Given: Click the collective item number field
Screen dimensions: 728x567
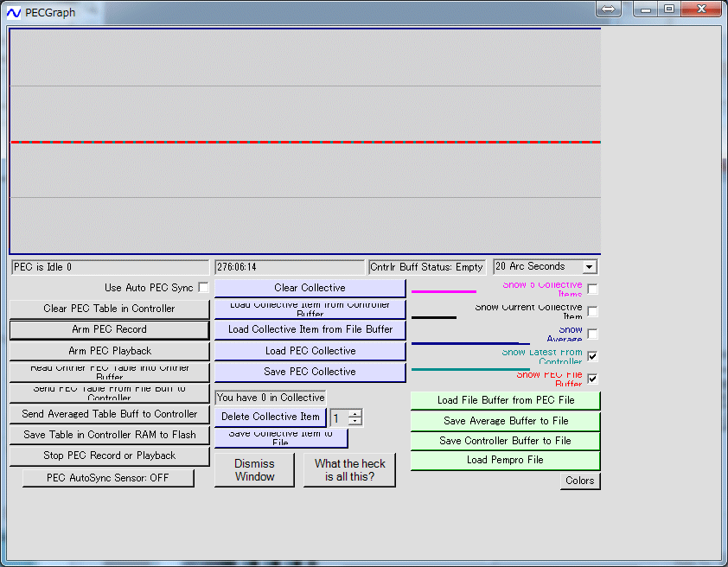Looking at the screenshot, I should pyautogui.click(x=340, y=417).
